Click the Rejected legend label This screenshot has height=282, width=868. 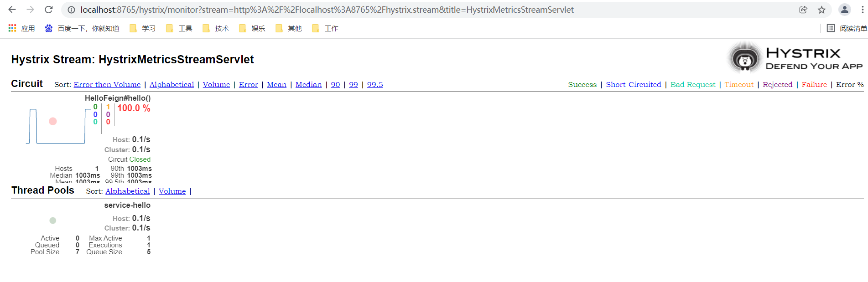[778, 85]
